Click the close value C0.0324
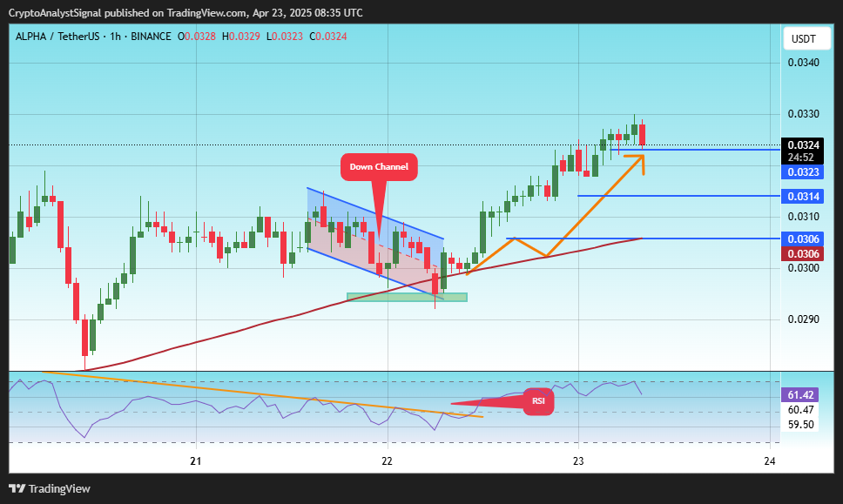Screen dimensions: 843x504 pyautogui.click(x=328, y=37)
